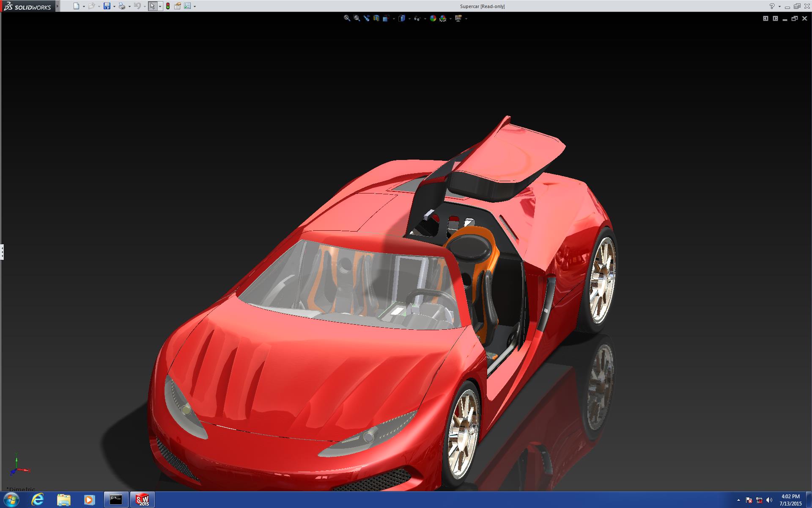Open the View Orientation cube icon

[386, 18]
